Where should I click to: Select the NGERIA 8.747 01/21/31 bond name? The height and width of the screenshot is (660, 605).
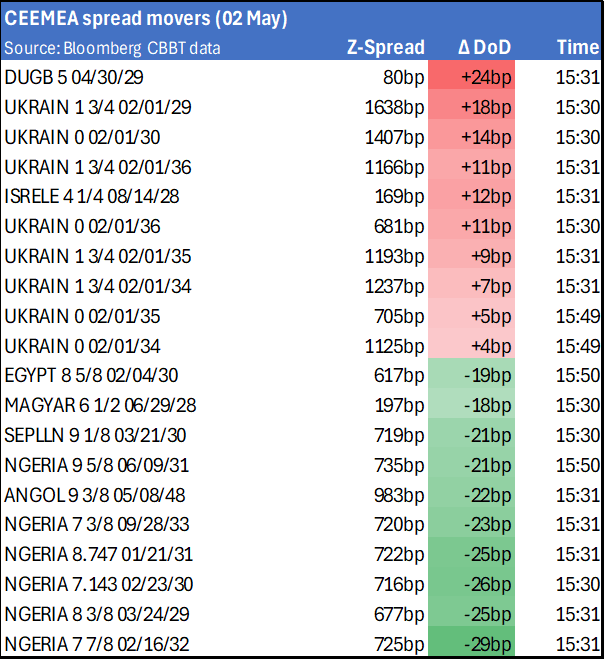point(97,555)
